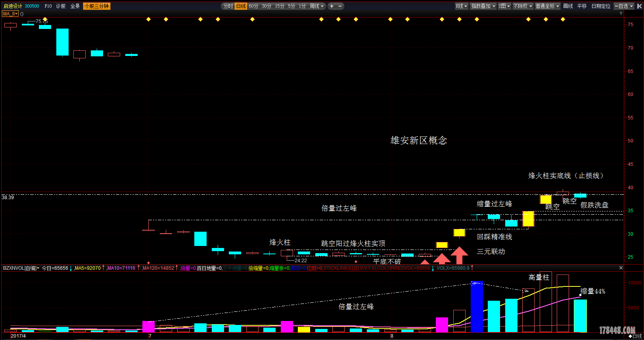The image size is (644, 340).
Task: Open the 不除权 adjustment dropdown
Action: pos(523,6)
